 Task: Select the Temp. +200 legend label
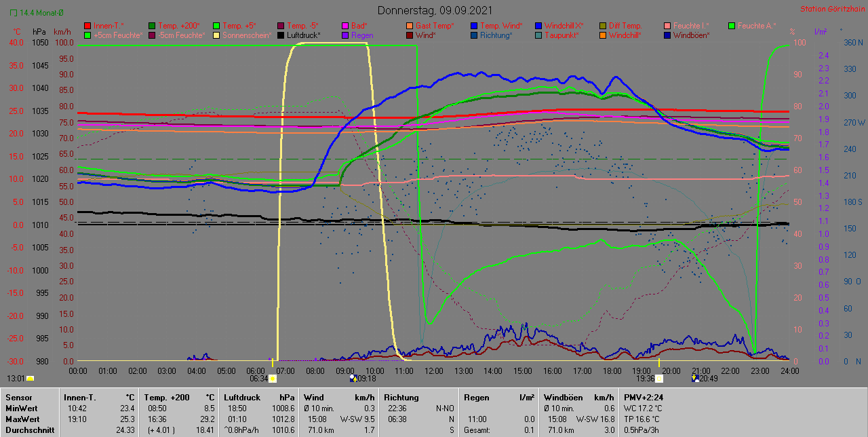[x=178, y=26]
